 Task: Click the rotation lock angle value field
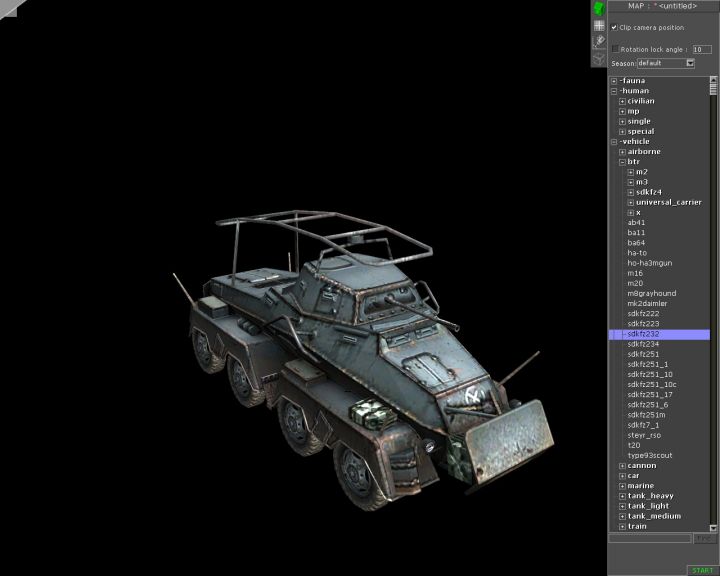[x=702, y=48]
